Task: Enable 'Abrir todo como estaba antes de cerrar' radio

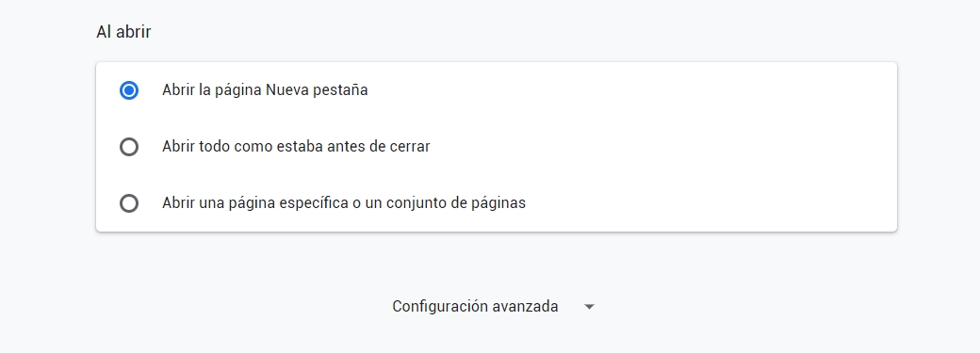Action: 129,147
